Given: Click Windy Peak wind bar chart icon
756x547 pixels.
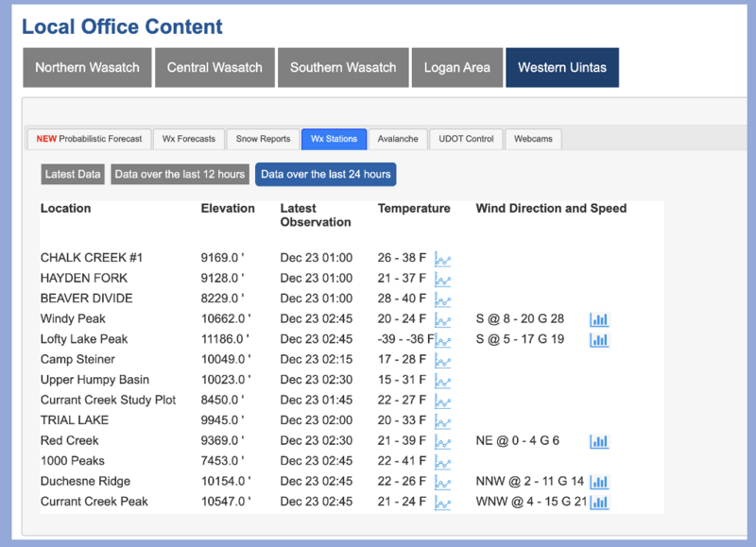Looking at the screenshot, I should (x=599, y=320).
